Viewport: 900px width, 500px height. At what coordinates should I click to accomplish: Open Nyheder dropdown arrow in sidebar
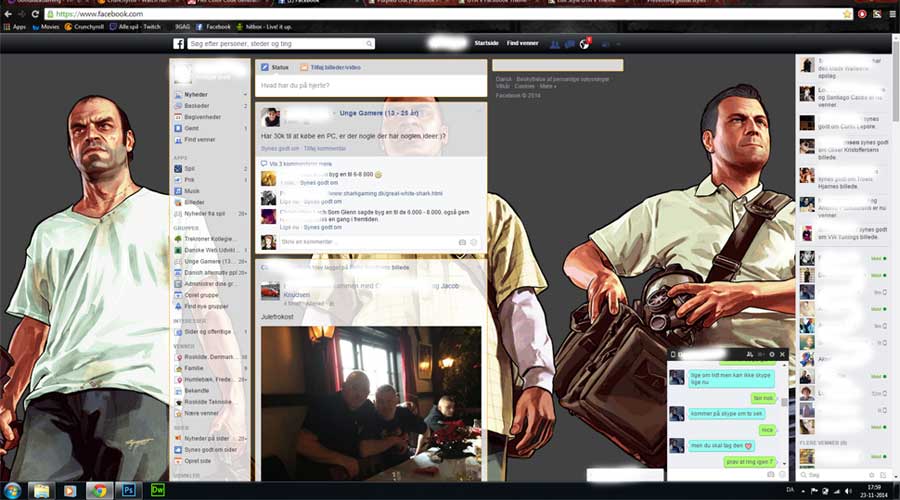pos(245,95)
